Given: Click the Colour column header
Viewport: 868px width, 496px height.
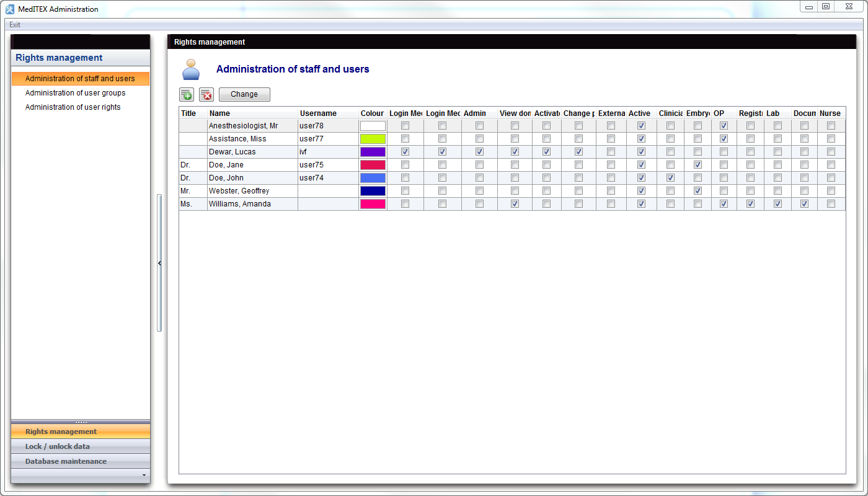Looking at the screenshot, I should [373, 113].
